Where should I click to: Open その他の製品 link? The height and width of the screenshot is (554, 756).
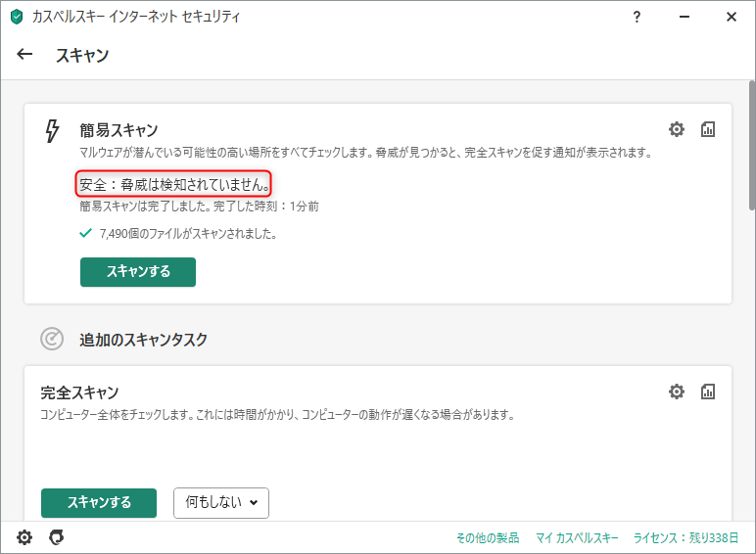pyautogui.click(x=488, y=537)
